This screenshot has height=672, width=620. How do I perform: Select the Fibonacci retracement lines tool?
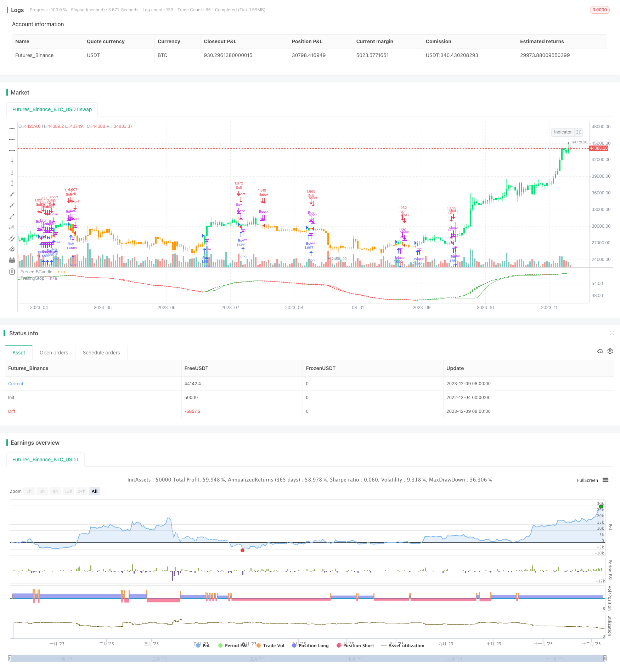coord(12,260)
